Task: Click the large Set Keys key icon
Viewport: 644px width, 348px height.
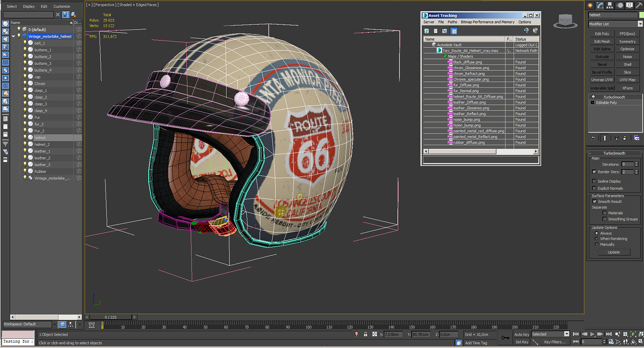Action: (x=505, y=338)
